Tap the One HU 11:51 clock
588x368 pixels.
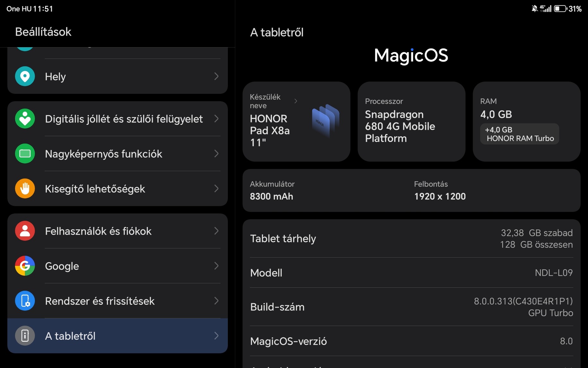coord(30,9)
